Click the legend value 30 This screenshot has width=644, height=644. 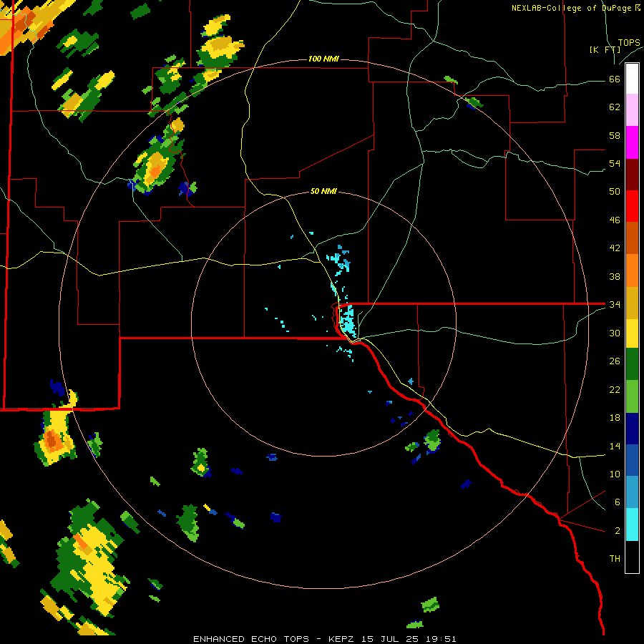pos(615,333)
